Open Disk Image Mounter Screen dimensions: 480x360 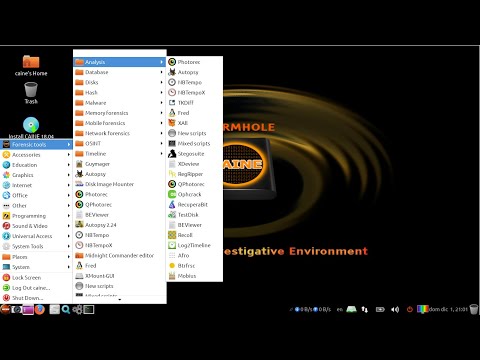click(x=120, y=184)
